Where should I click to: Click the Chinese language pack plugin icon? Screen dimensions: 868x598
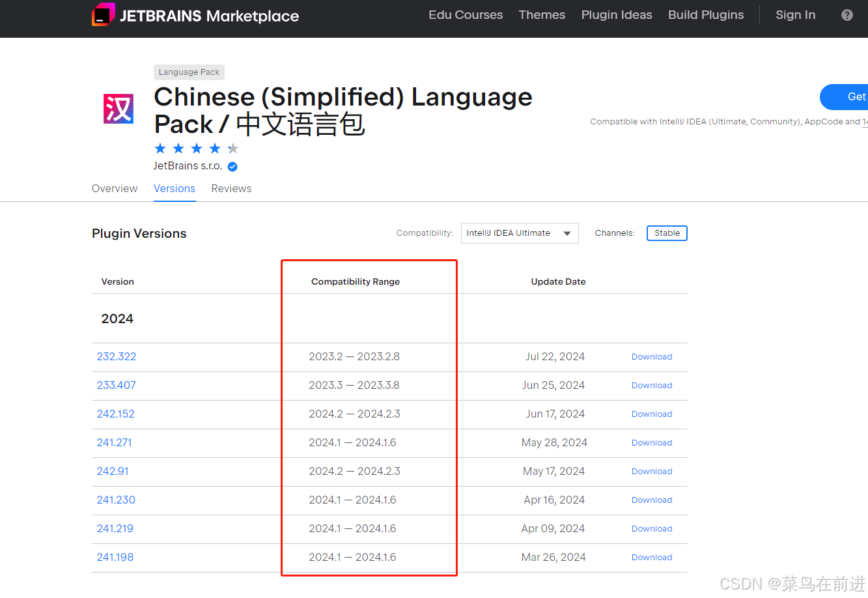click(x=119, y=109)
